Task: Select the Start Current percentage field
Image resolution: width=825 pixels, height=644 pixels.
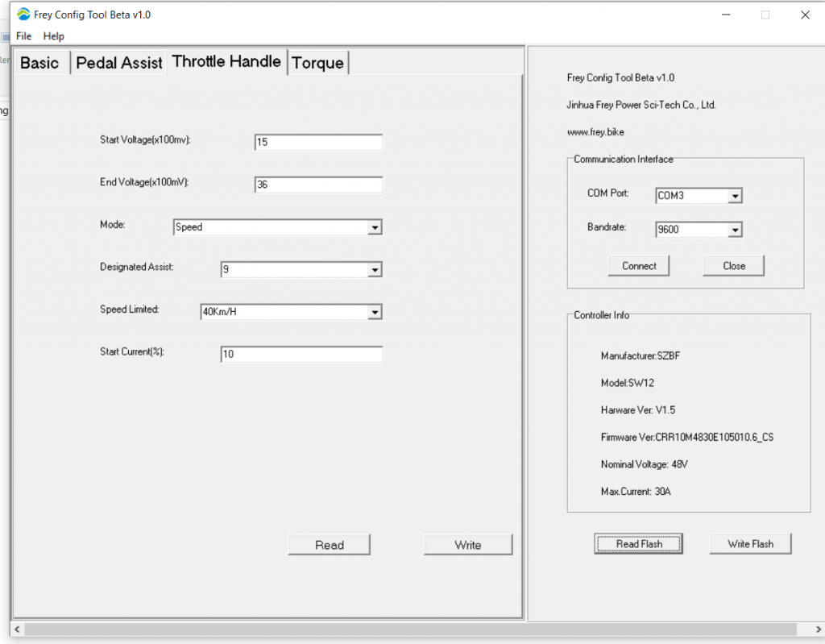Action: tap(301, 354)
